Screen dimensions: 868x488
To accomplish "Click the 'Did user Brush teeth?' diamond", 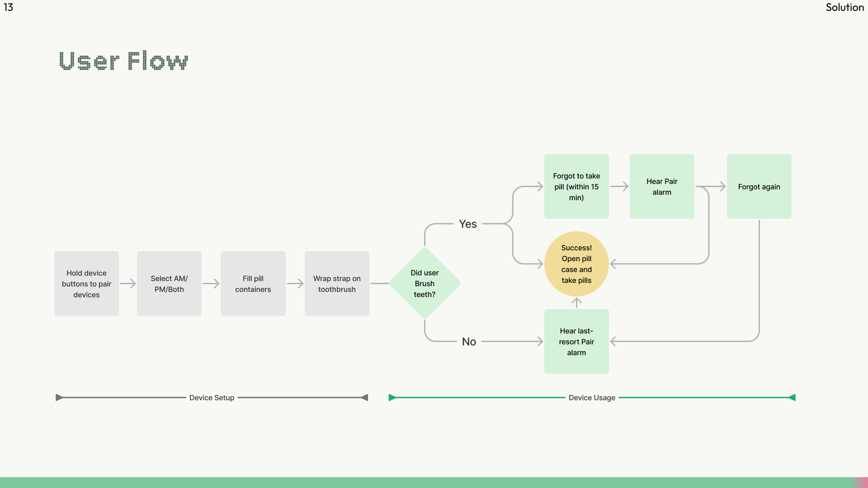I will click(425, 283).
